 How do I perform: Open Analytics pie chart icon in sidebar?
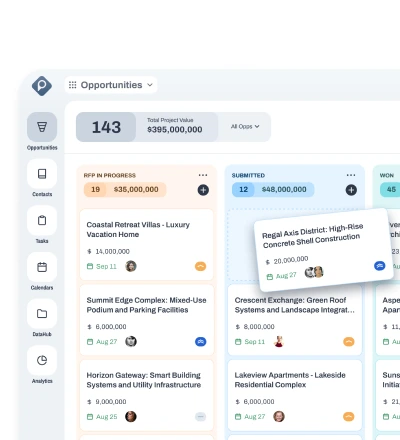[x=42, y=360]
